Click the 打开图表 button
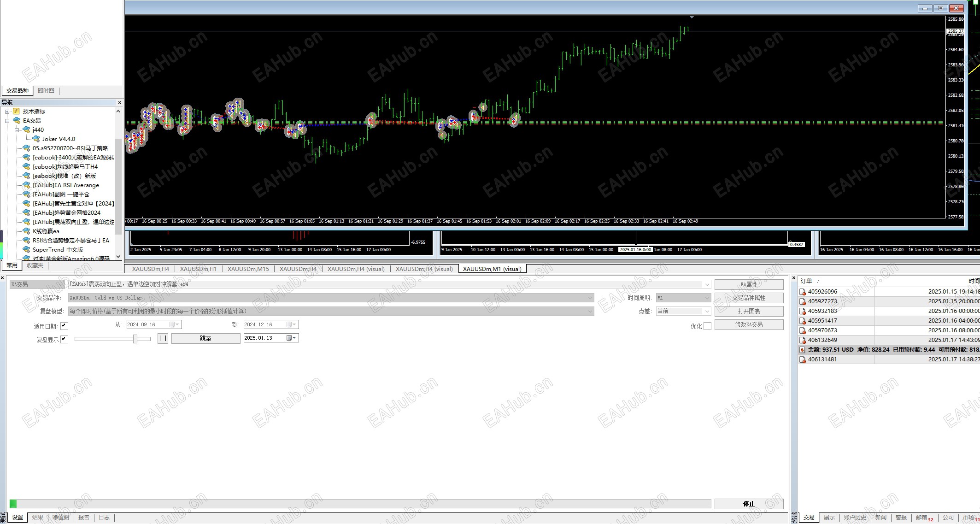980x524 pixels. [x=749, y=311]
